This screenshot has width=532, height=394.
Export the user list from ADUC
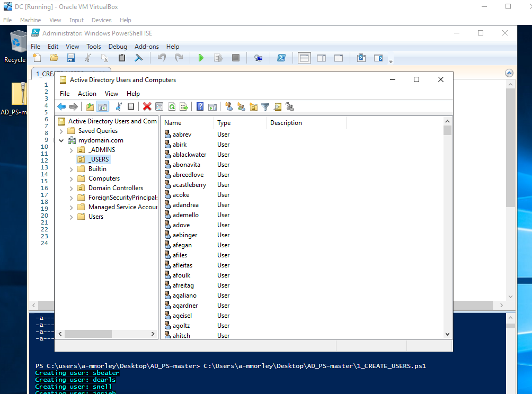point(184,106)
